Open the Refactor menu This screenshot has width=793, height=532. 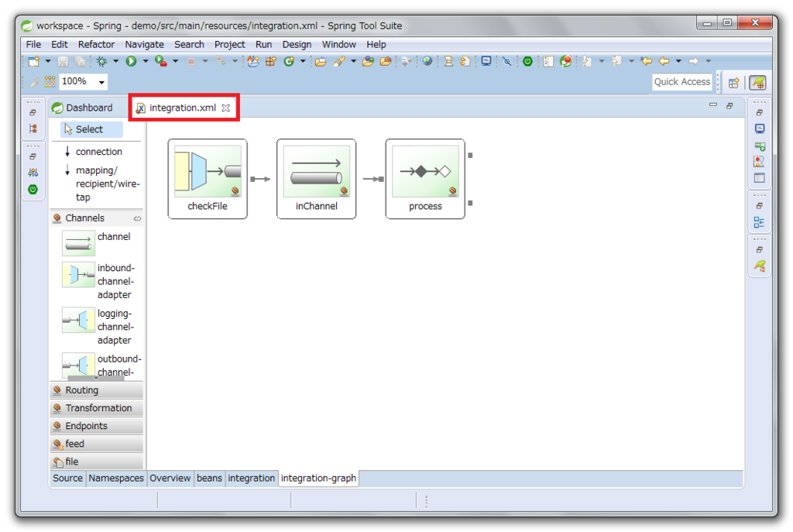coord(96,44)
